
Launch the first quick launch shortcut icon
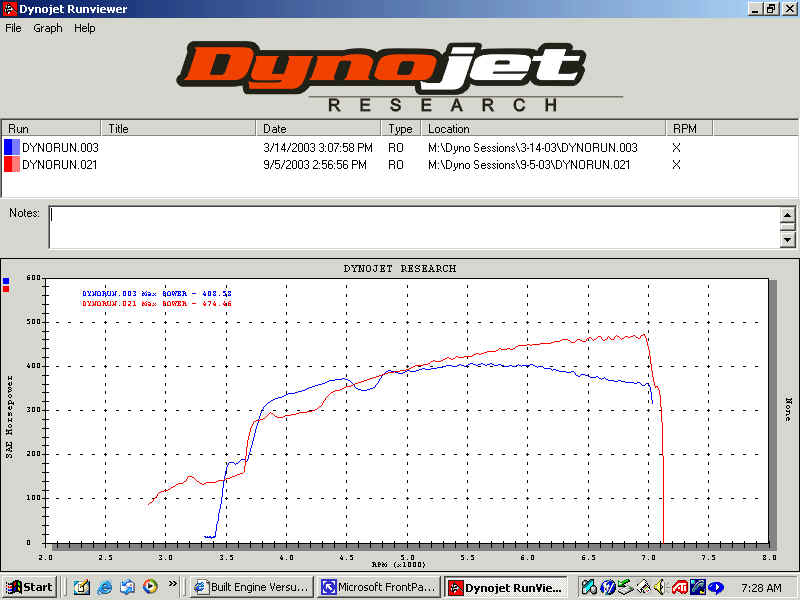point(82,587)
